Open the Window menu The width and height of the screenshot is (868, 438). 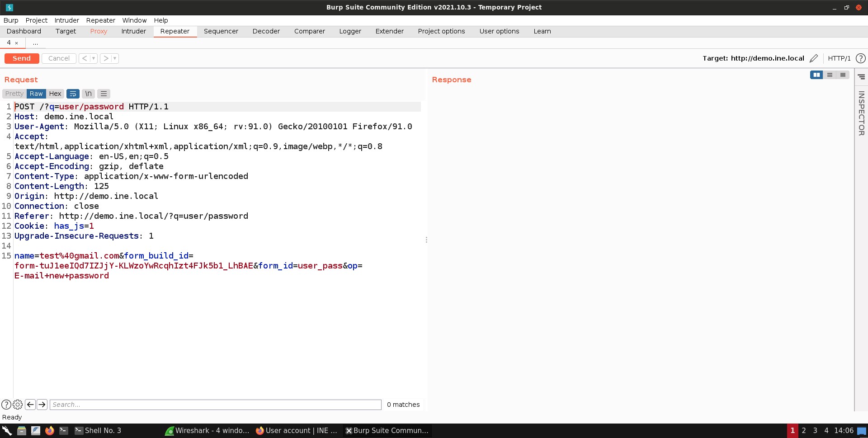(134, 20)
